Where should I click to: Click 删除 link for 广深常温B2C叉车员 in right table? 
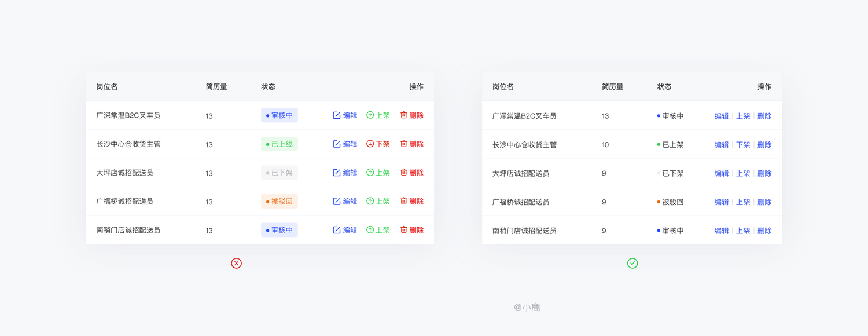tap(764, 116)
